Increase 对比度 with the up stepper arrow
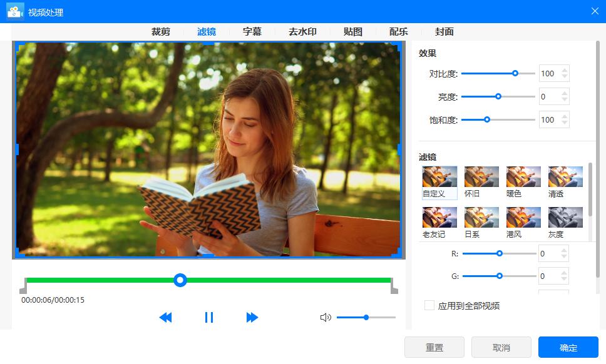 (565, 69)
